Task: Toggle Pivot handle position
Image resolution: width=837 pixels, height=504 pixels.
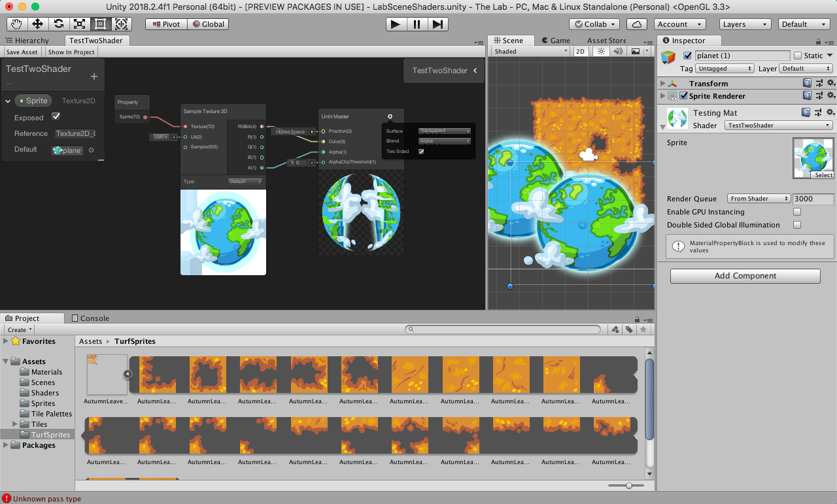Action: (166, 24)
